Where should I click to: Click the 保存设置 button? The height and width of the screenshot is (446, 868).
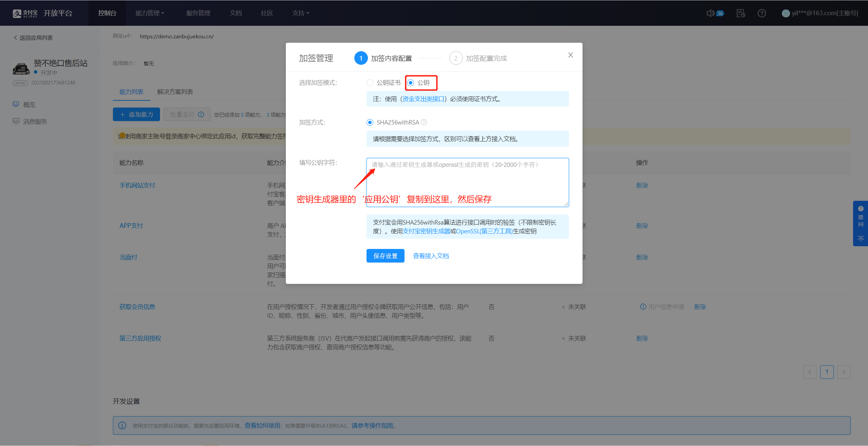coord(385,256)
